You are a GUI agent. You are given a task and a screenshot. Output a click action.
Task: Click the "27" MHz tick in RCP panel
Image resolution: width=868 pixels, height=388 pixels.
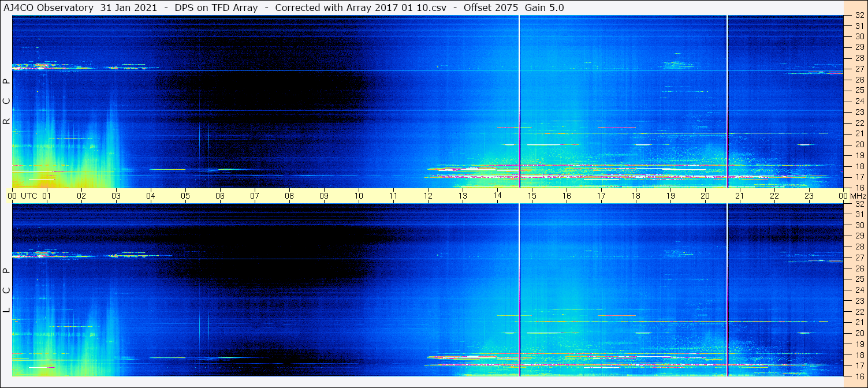859,69
